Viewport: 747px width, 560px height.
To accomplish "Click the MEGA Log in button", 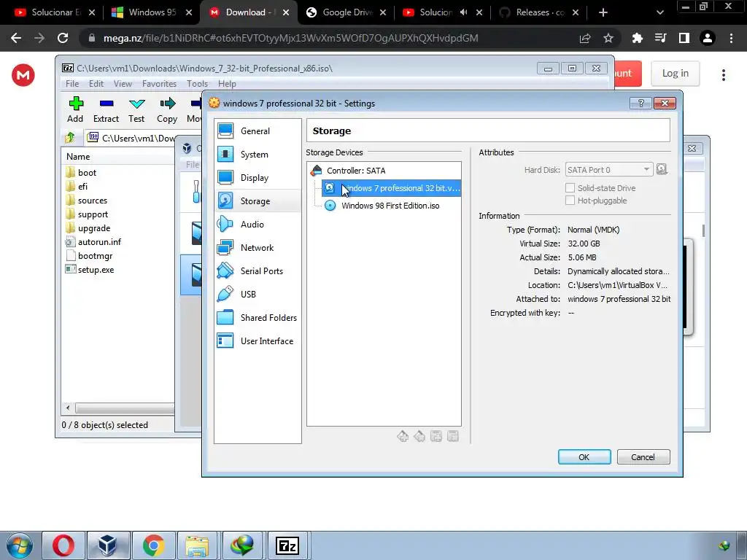I will pos(675,74).
